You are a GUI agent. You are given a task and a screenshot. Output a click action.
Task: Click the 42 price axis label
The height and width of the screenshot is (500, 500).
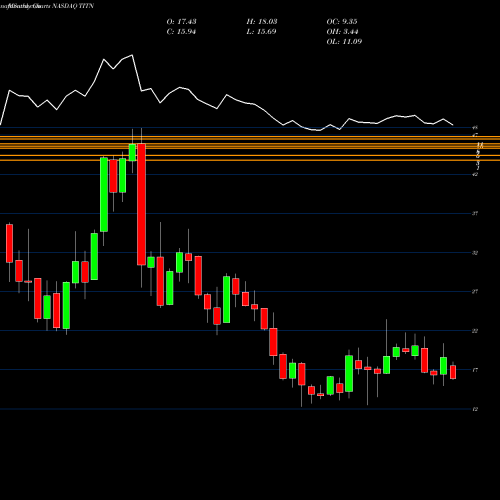coord(475,174)
